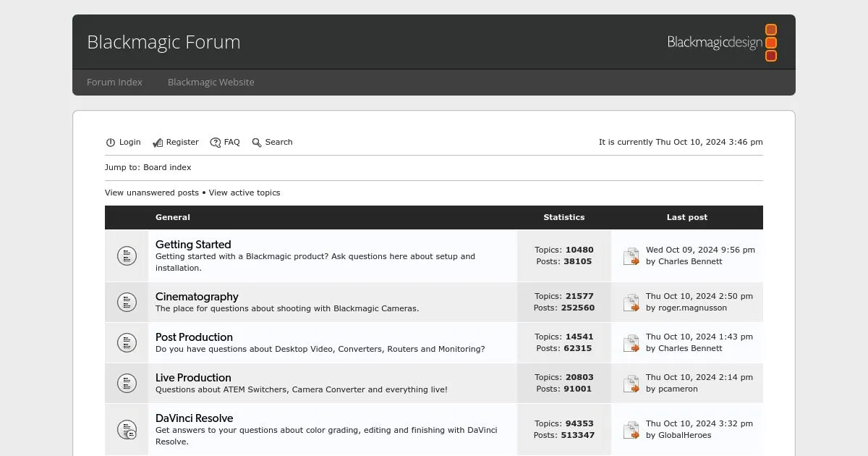Open Charles Bennett profile in Getting Started row

pos(690,261)
